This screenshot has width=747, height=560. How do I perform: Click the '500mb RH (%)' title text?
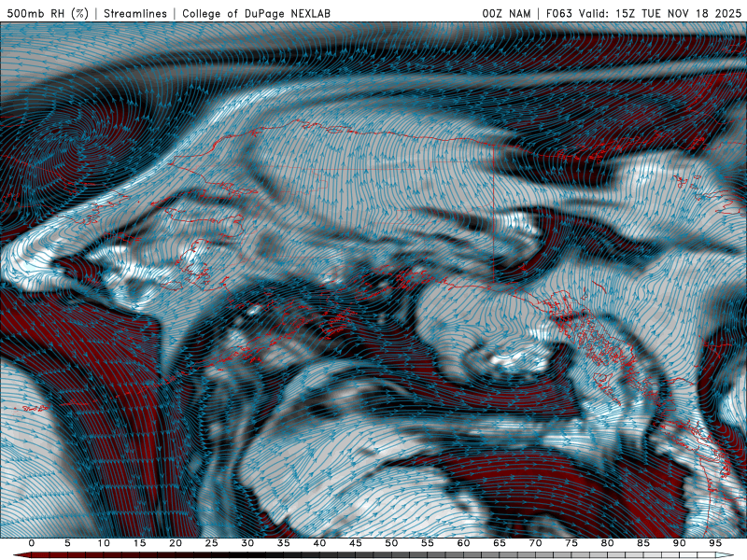48,13
